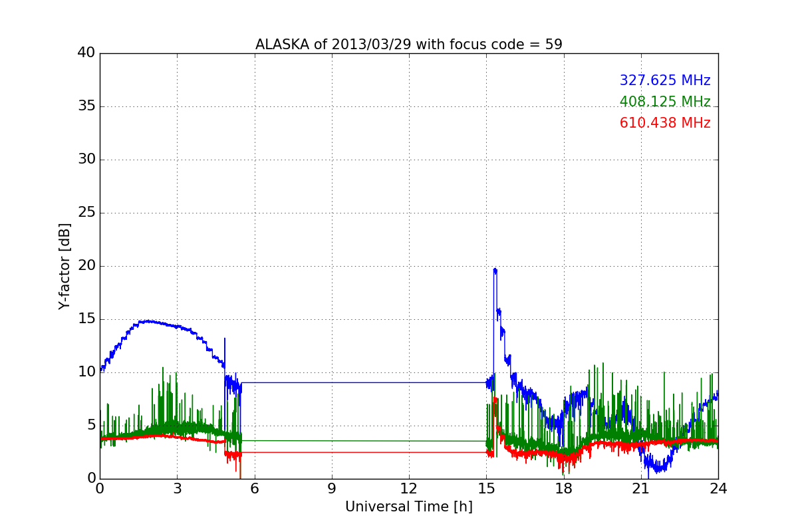This screenshot has height=532, width=798.
Task: Click the x-axis tick label 3
Action: 177,489
